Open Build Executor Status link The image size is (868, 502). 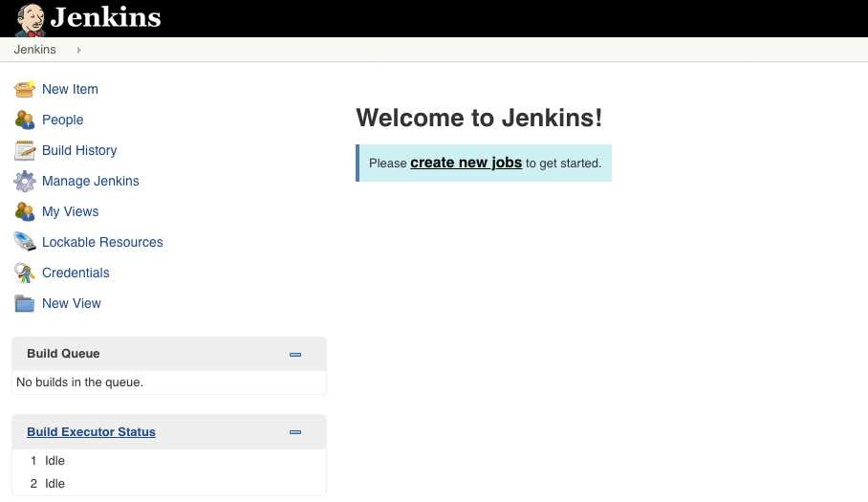click(92, 431)
